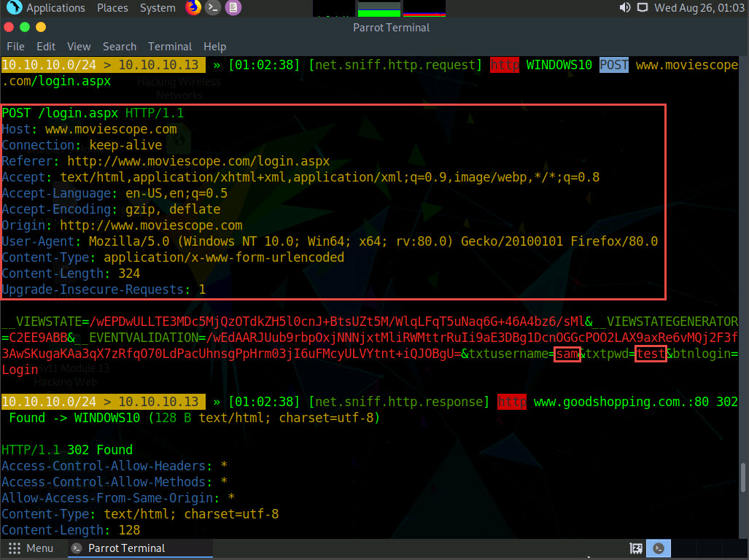
Task: Close the terminal with the red button
Action: point(9,27)
